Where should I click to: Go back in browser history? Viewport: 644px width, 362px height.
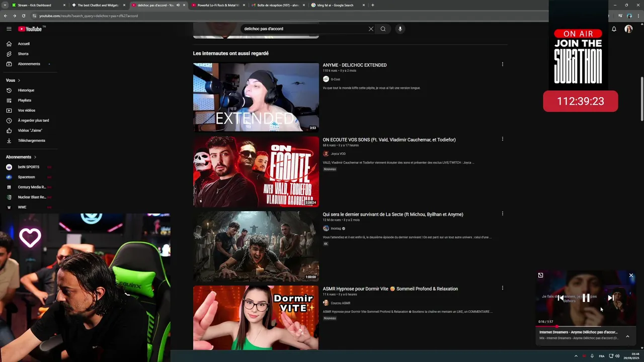click(x=6, y=16)
